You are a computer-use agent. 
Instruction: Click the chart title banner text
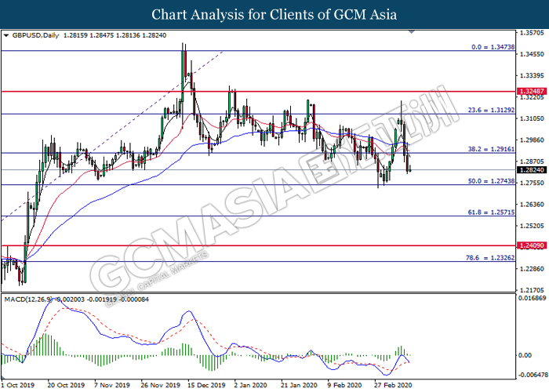tap(274, 14)
